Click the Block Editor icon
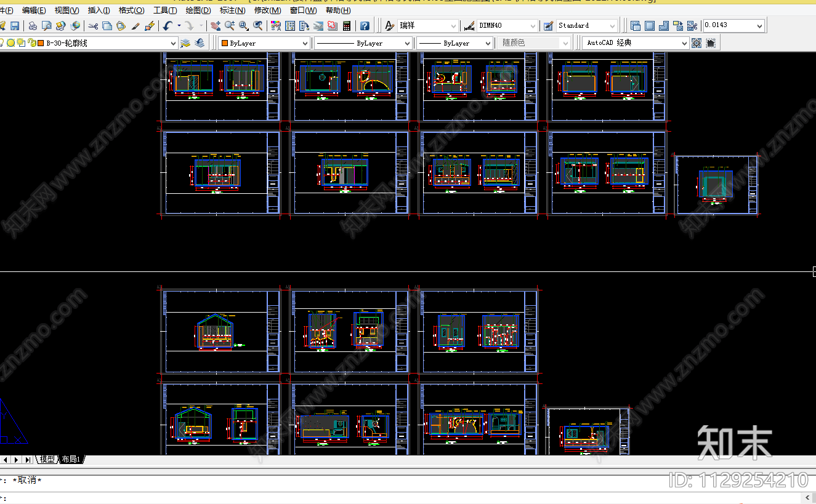 pos(150,26)
